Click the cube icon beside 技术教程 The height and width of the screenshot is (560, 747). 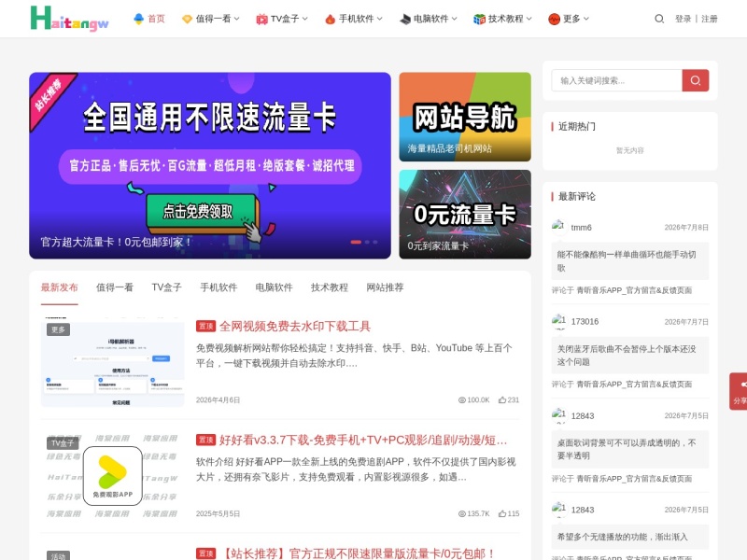(x=479, y=19)
